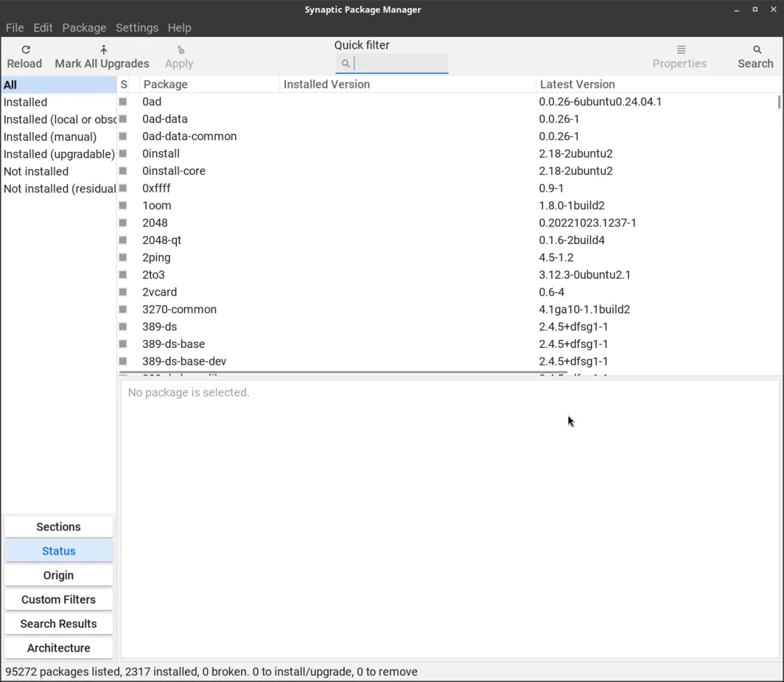Screen dimensions: 784x682
Task: Toggle status box for 2to3 package
Action: click(x=123, y=275)
